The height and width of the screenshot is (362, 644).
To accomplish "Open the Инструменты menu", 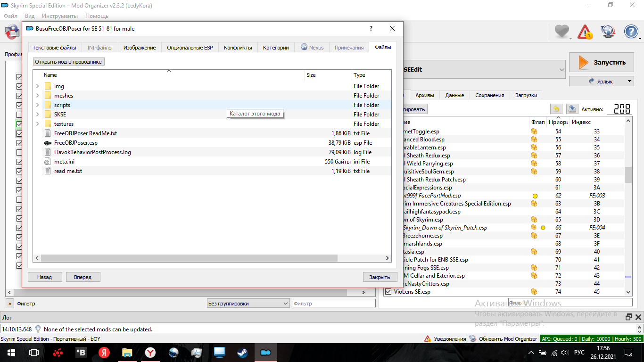I will click(60, 16).
